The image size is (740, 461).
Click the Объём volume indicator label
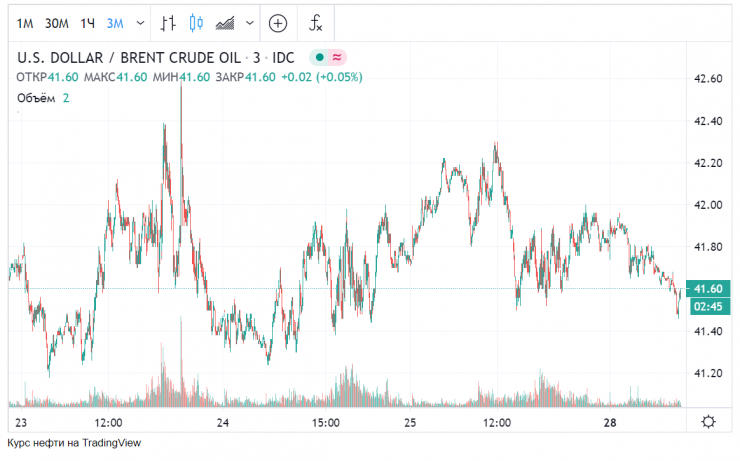click(37, 97)
